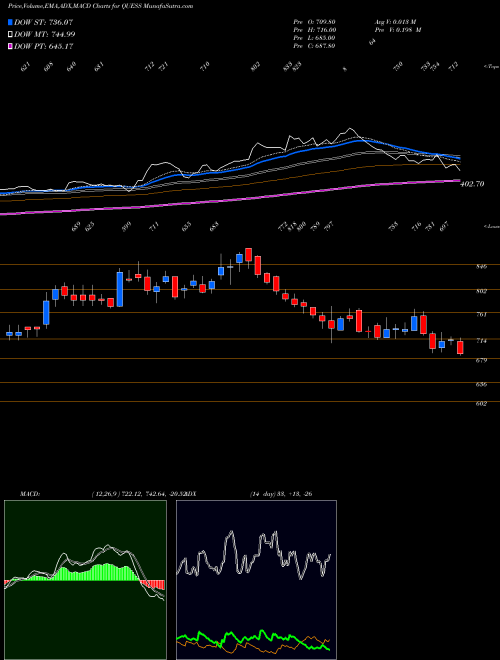Click the white DOW MT legend swatch
The image size is (500, 660).
pos(10,34)
